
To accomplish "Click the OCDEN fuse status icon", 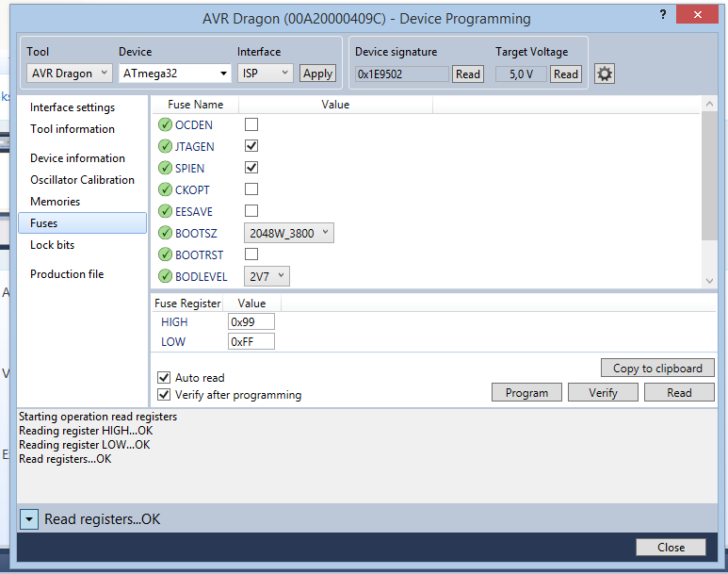I will [165, 124].
